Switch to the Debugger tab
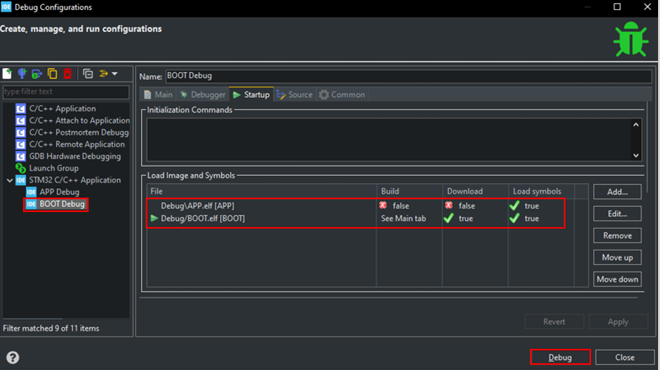Image resolution: width=660 pixels, height=370 pixels. pyautogui.click(x=203, y=95)
